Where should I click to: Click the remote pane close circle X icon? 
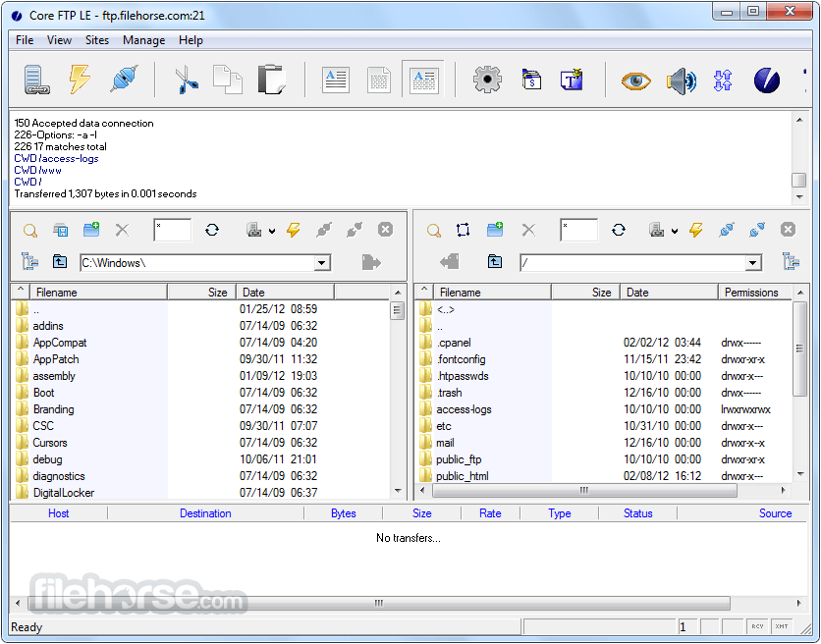click(788, 230)
